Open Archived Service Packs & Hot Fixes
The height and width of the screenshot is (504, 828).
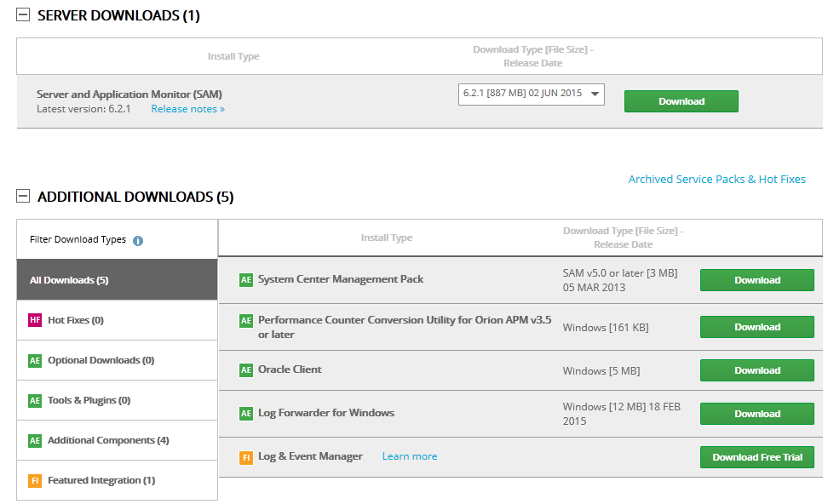716,179
